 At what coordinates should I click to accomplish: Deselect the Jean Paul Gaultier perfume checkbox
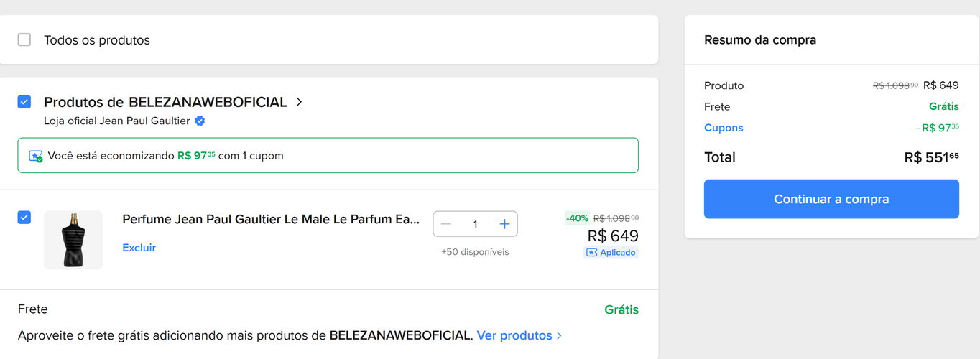point(24,217)
